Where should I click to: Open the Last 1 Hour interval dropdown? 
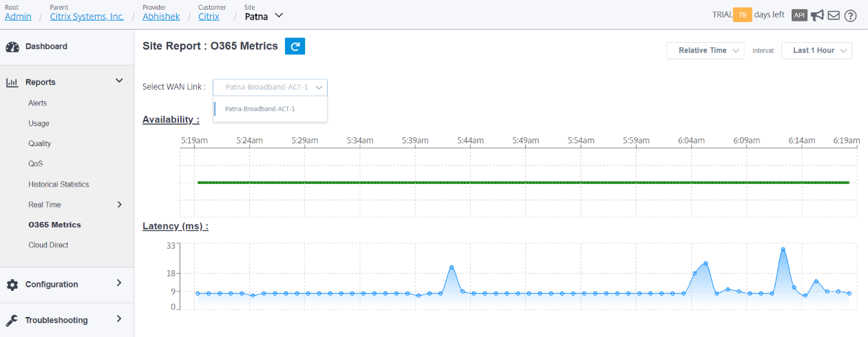[816, 50]
